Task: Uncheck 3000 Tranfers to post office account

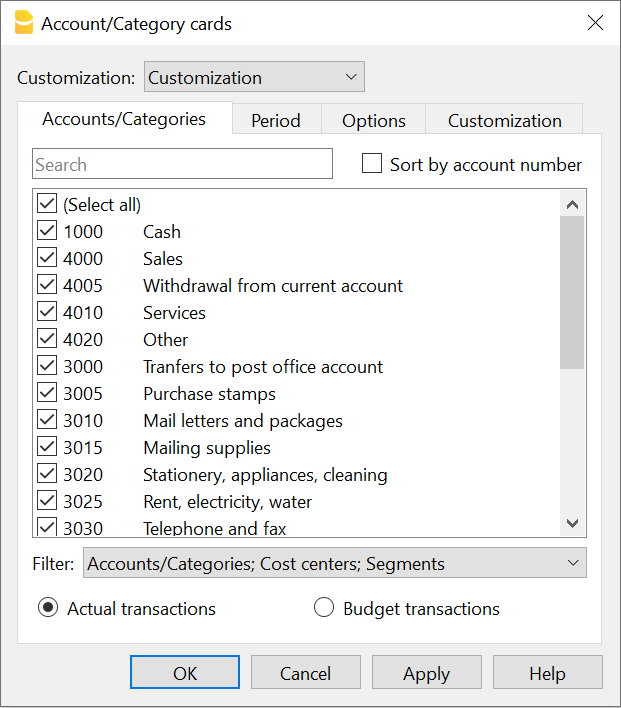Action: coord(47,366)
